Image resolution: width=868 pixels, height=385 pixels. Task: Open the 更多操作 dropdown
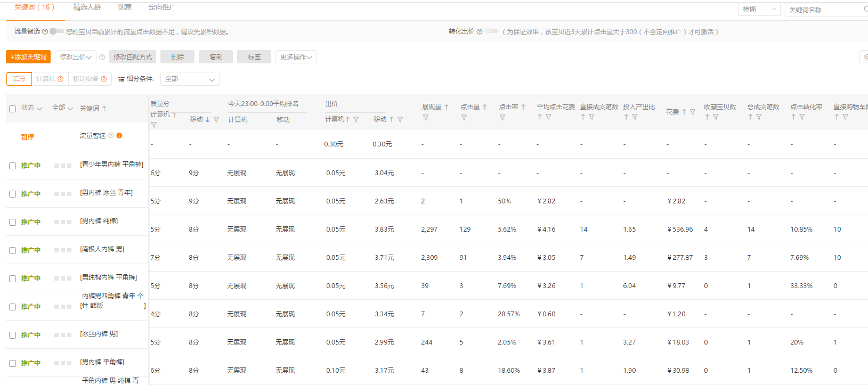(296, 57)
